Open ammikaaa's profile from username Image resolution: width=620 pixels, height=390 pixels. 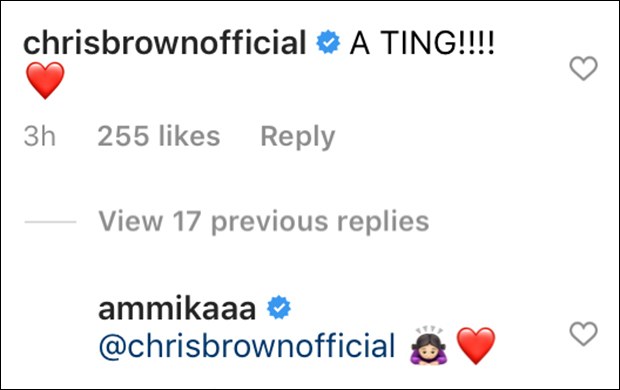coord(177,309)
